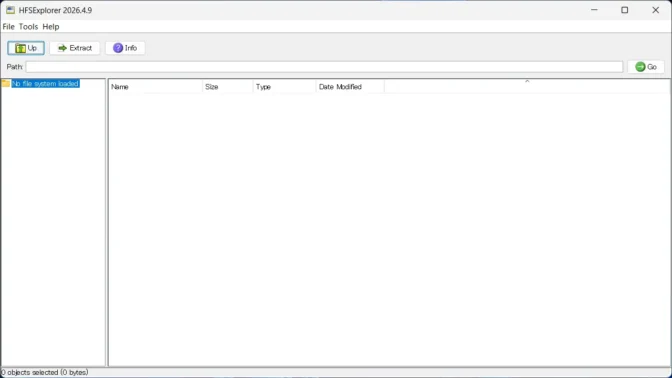Click the sort arrow in the empty column header
The width and height of the screenshot is (672, 378).
click(527, 81)
